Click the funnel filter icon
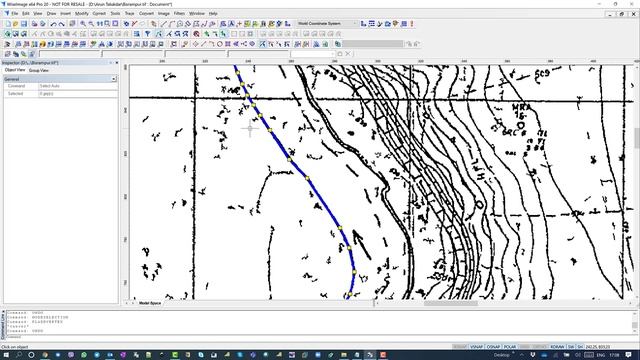The image size is (640, 360). tap(147, 34)
